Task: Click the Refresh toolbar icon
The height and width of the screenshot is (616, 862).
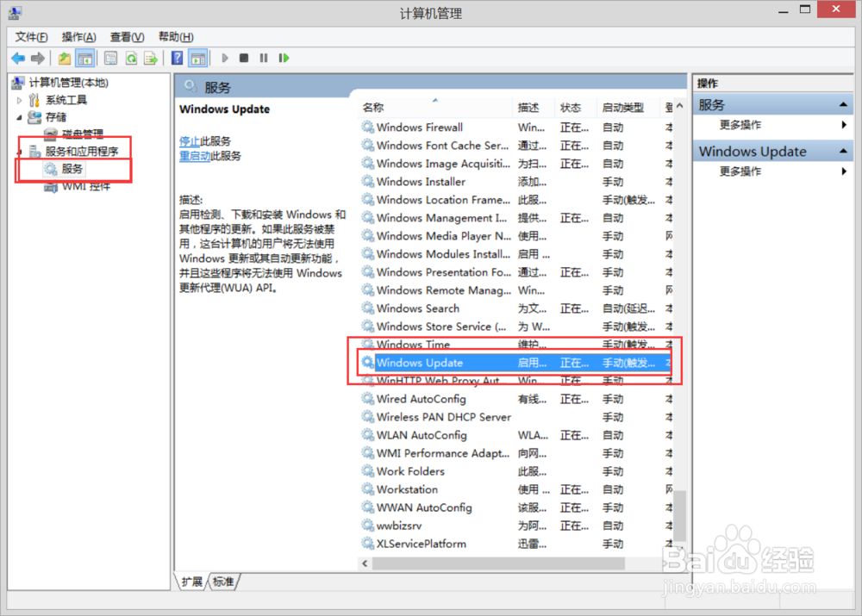Action: point(131,59)
